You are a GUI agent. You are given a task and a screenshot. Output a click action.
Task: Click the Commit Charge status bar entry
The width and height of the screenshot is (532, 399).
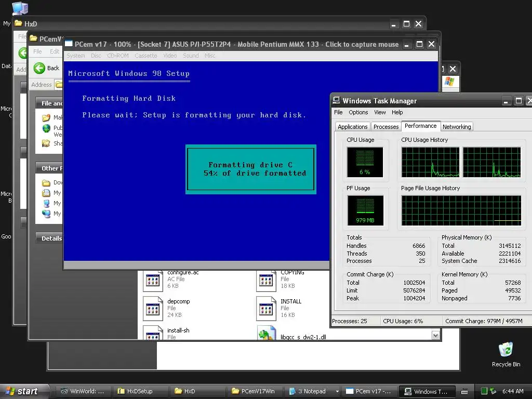point(484,321)
